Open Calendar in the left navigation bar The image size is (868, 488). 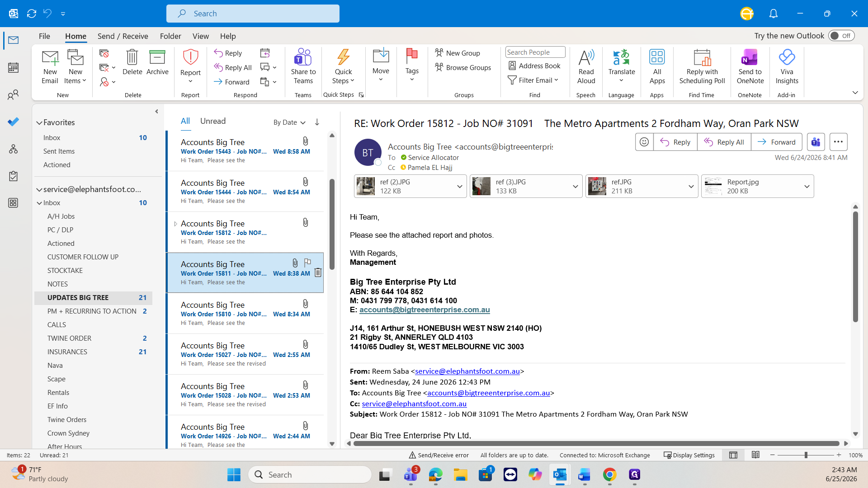click(14, 68)
